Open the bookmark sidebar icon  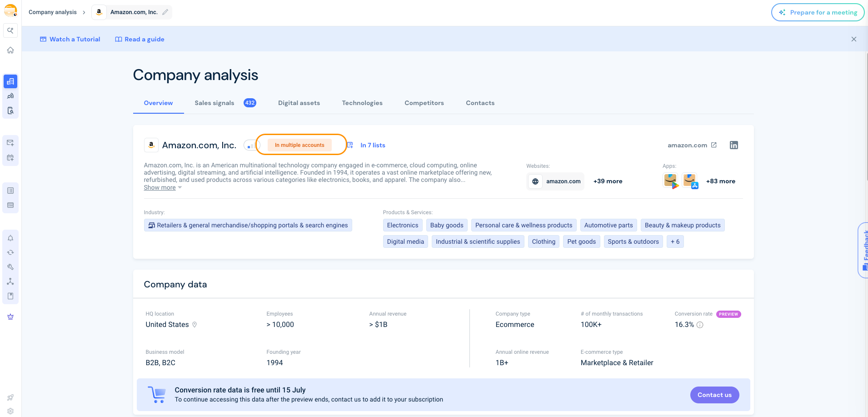(10, 296)
